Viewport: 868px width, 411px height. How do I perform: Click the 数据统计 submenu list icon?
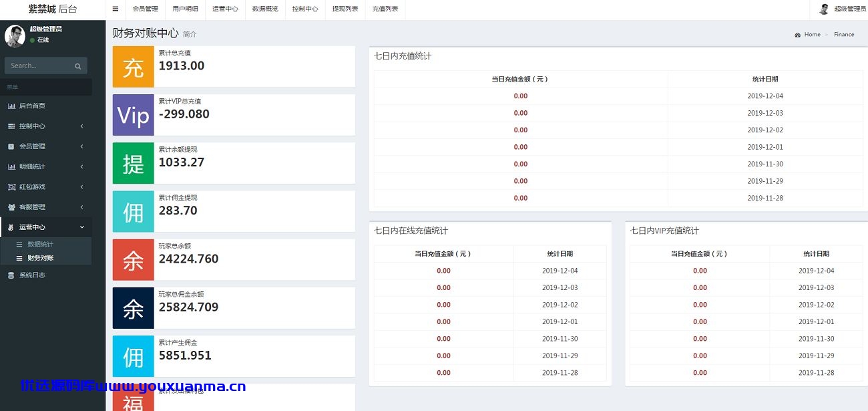point(19,245)
